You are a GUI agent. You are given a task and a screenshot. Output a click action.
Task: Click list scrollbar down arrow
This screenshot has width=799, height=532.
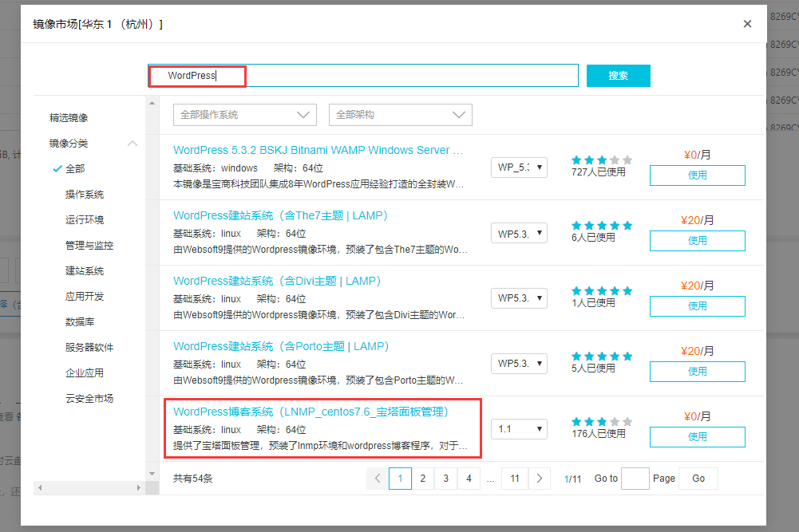(152, 474)
